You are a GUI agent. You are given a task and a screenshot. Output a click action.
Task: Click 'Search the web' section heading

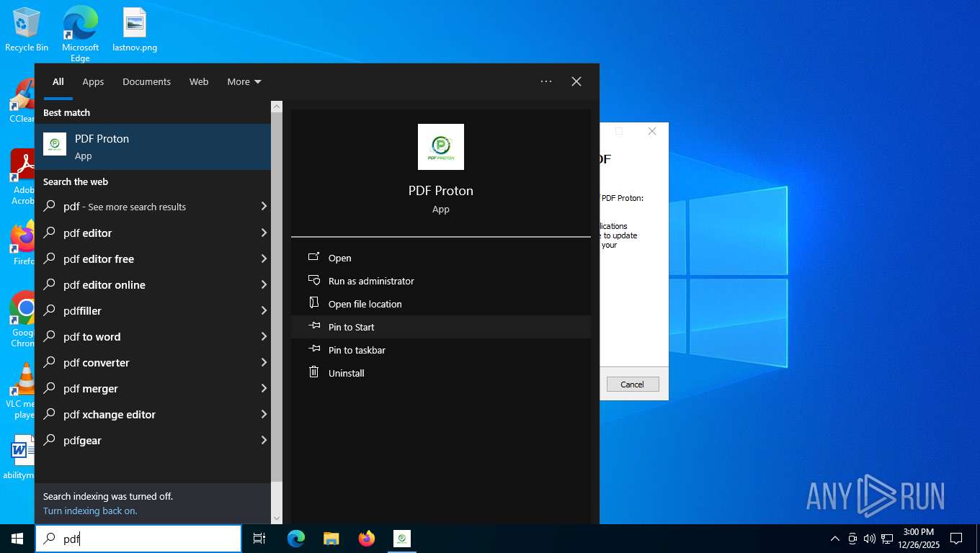pos(76,181)
